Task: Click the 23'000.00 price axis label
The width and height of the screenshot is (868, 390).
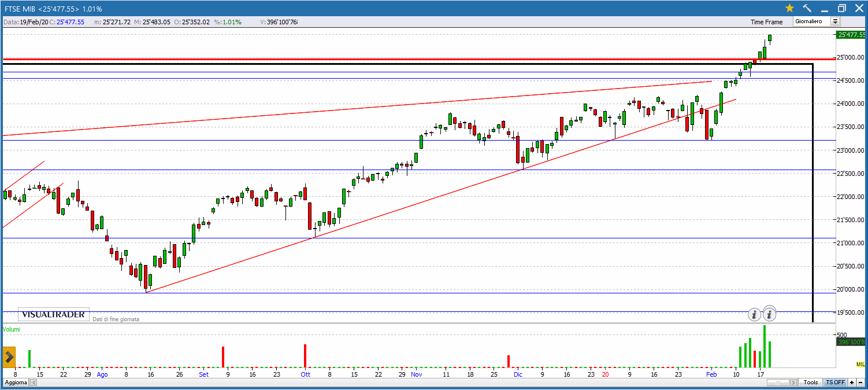Action: tap(852, 150)
